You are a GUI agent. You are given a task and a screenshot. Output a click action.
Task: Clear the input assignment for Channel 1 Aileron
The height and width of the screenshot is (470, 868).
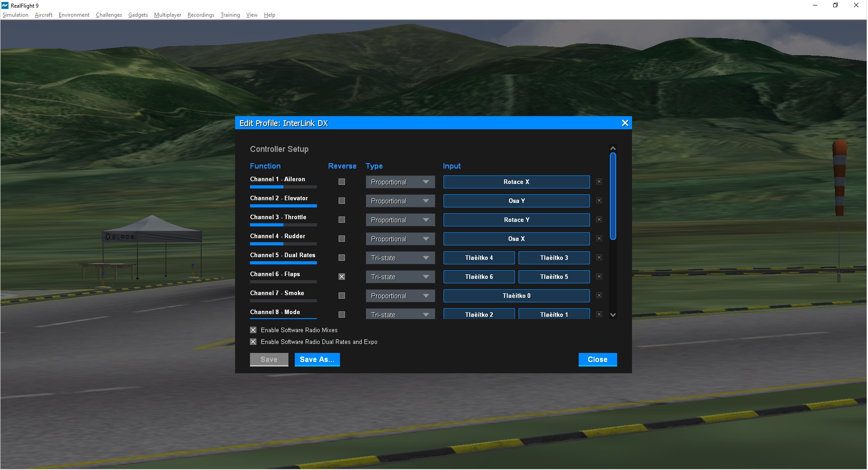point(599,182)
